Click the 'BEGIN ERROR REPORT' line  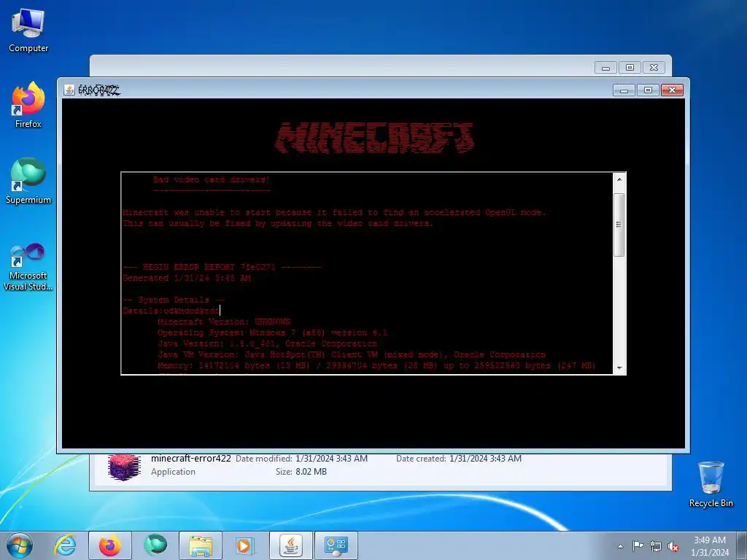click(x=222, y=267)
